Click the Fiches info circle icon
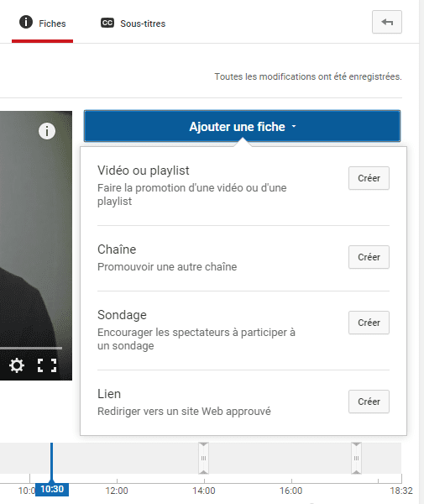Viewport: 424px width, 504px height. coord(26,22)
